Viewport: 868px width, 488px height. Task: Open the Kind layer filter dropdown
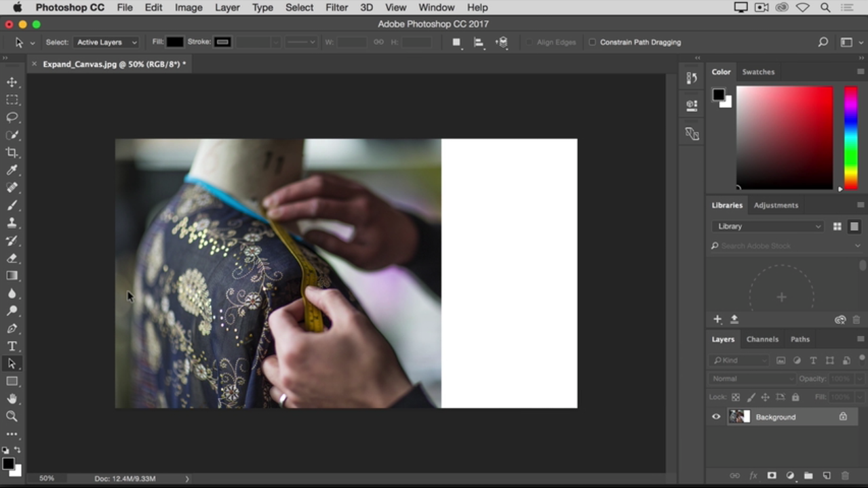point(739,361)
